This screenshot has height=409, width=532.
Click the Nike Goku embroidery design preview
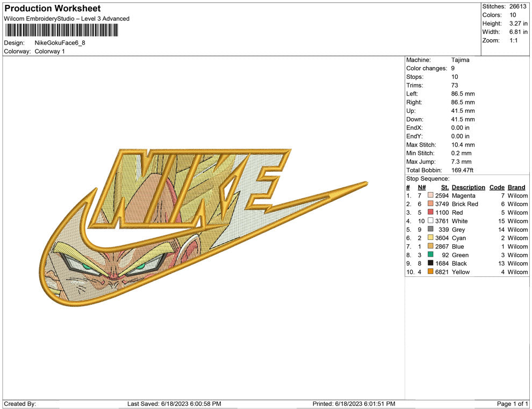click(204, 227)
